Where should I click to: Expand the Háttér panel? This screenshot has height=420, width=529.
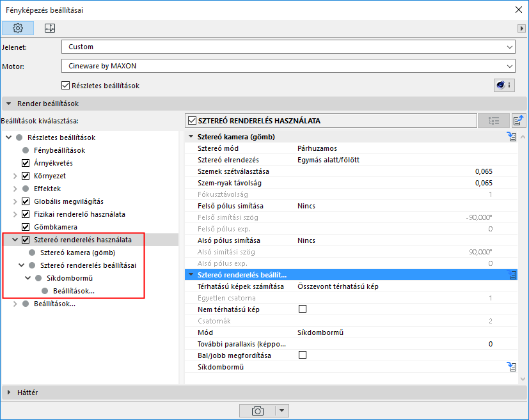[x=9, y=393]
